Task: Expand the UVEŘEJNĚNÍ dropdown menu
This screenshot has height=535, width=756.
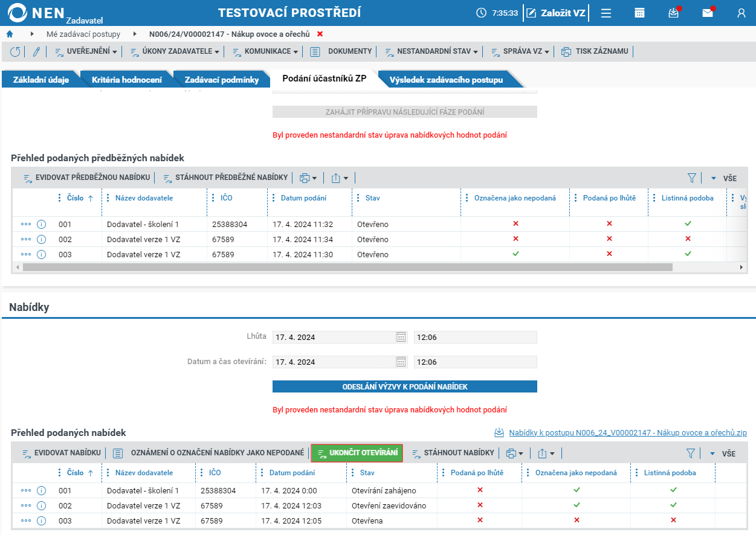Action: point(86,51)
